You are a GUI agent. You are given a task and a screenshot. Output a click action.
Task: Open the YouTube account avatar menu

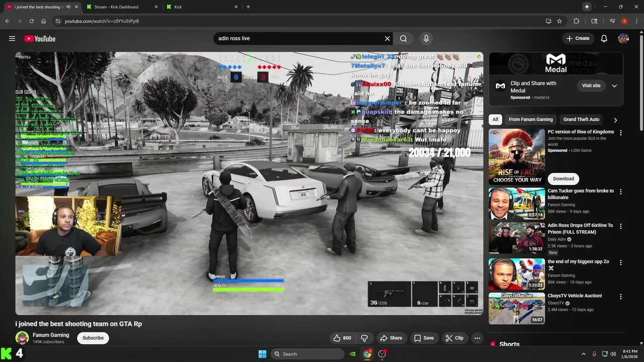point(623,39)
